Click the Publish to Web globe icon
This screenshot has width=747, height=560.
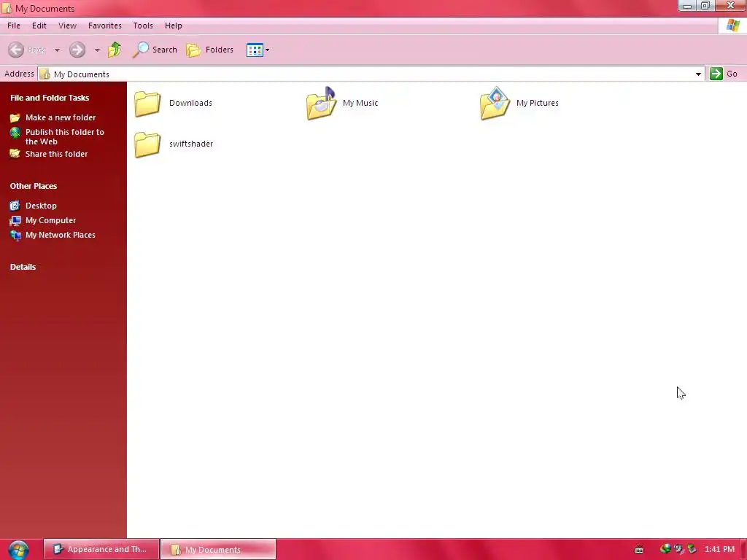[x=15, y=133]
